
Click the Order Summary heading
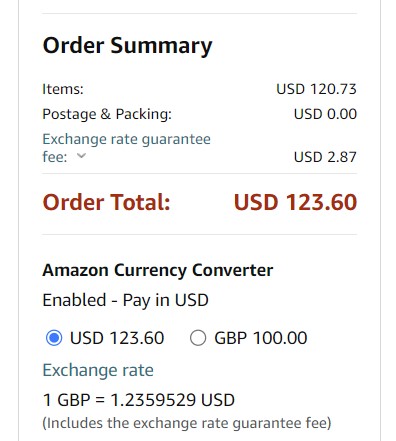128,46
